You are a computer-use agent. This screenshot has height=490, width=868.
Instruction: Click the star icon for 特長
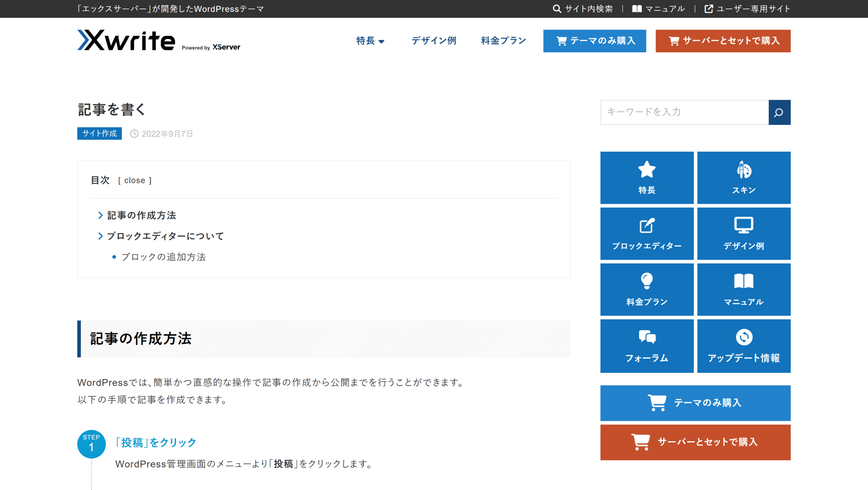[647, 170]
